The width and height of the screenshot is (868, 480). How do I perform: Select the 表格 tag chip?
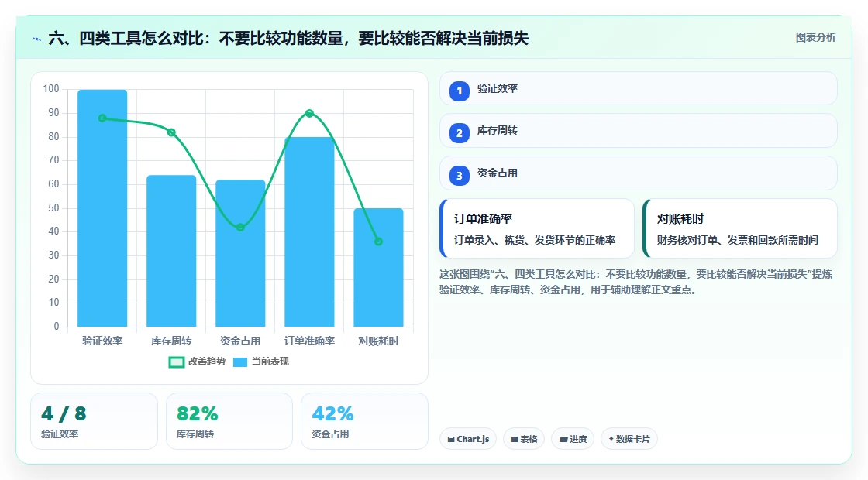point(524,439)
